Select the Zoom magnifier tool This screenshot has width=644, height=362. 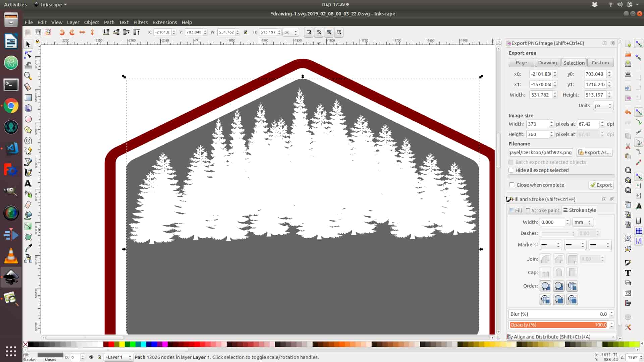(28, 76)
